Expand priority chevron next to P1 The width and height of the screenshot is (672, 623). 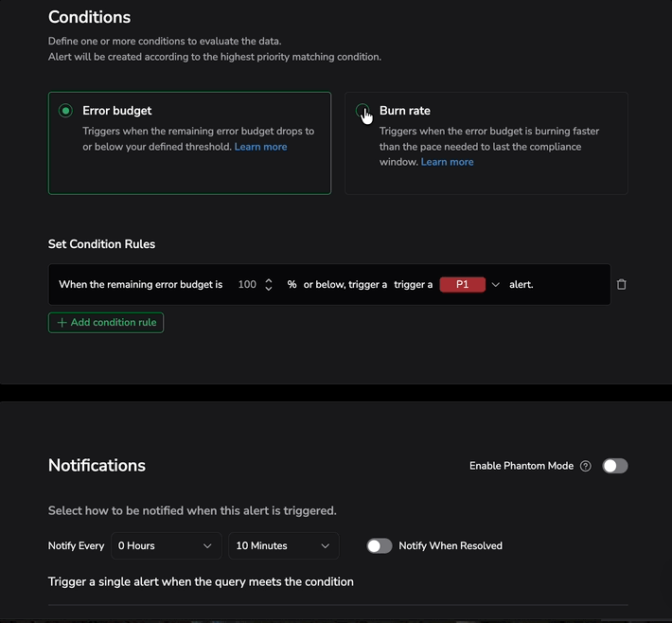point(495,284)
